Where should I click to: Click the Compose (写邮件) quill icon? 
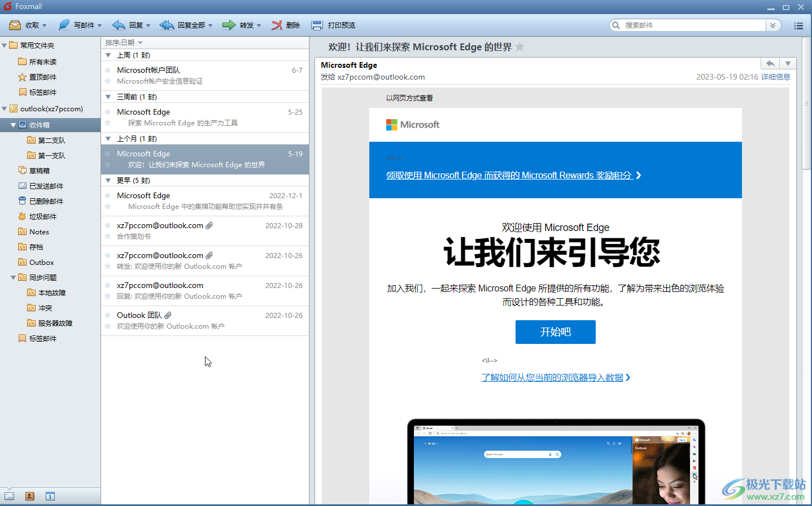(64, 25)
